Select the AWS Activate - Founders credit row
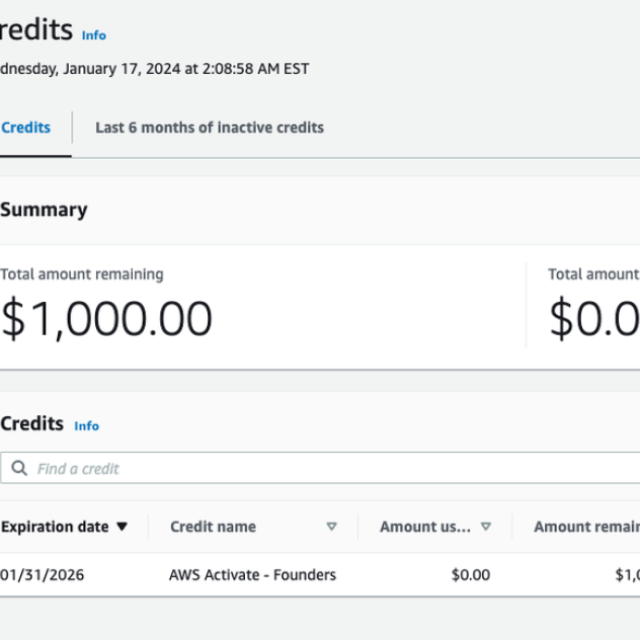 tap(253, 575)
